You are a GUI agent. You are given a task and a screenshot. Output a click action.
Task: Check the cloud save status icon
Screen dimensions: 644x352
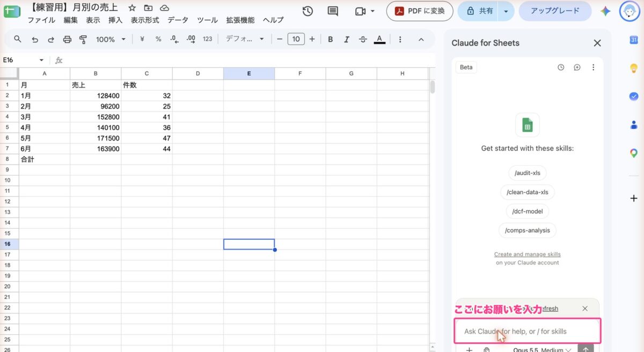pyautogui.click(x=165, y=8)
